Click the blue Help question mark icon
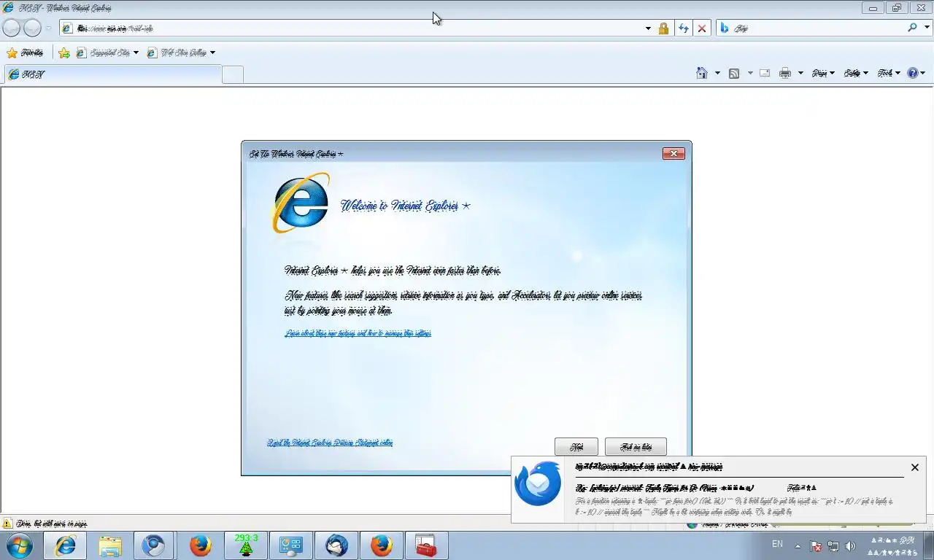Viewport: 934px width, 560px height. pos(912,73)
